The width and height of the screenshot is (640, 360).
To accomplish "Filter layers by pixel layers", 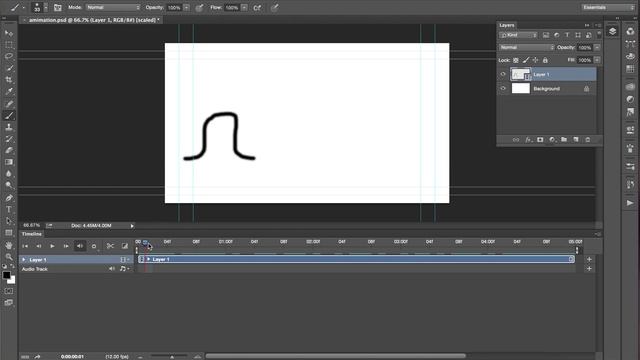I will (546, 35).
